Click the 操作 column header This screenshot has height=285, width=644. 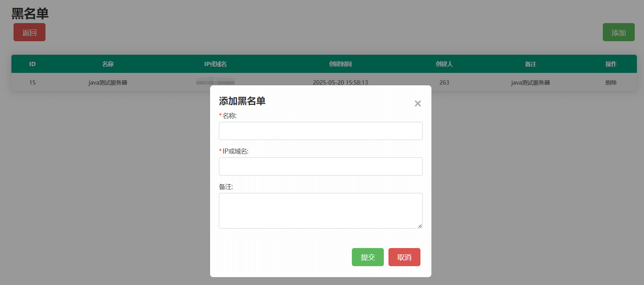(x=611, y=64)
